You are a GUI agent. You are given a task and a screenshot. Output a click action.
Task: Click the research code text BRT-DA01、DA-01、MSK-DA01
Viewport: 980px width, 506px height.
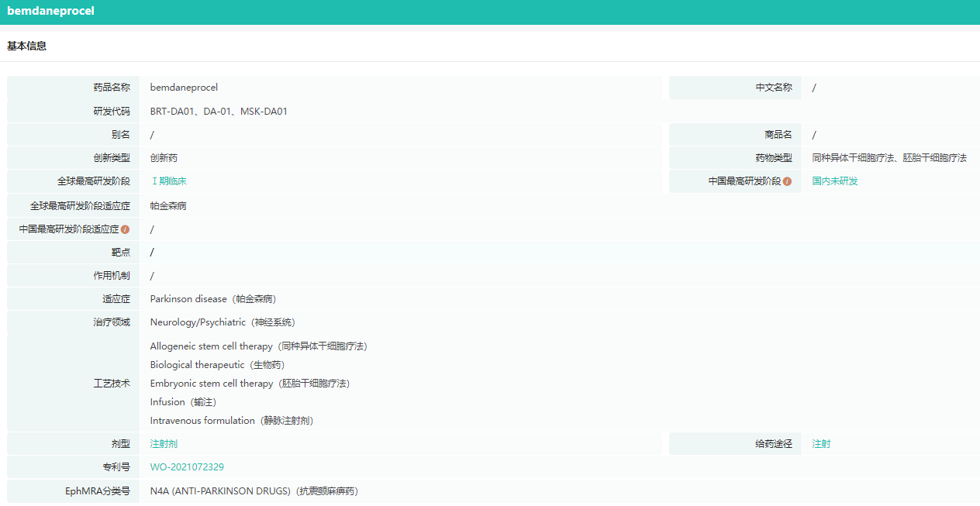[x=219, y=112]
